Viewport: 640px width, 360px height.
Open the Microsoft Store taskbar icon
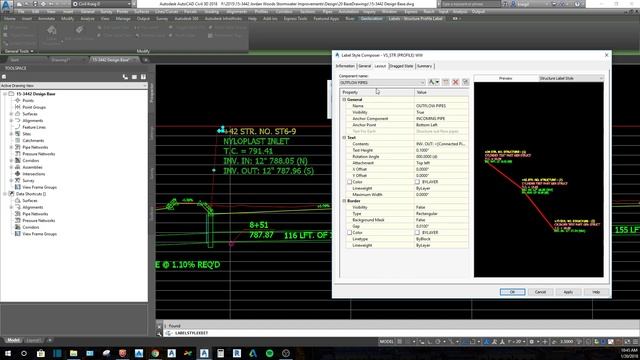[x=40, y=353]
